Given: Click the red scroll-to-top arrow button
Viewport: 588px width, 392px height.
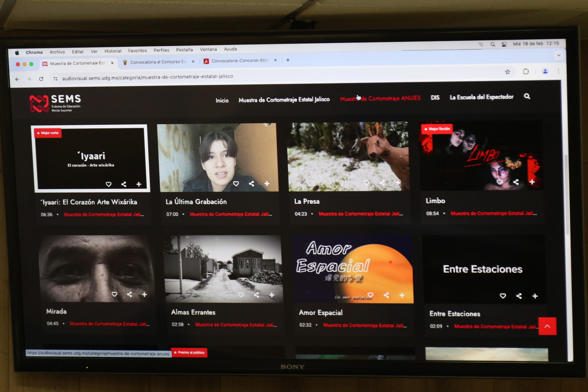Looking at the screenshot, I should pyautogui.click(x=547, y=326).
